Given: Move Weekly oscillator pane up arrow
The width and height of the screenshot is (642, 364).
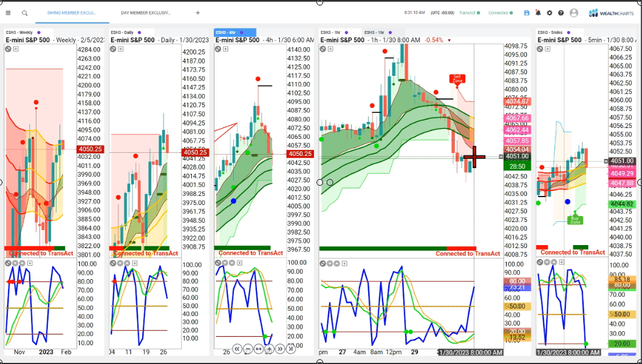Looking at the screenshot, I should click(22, 263).
